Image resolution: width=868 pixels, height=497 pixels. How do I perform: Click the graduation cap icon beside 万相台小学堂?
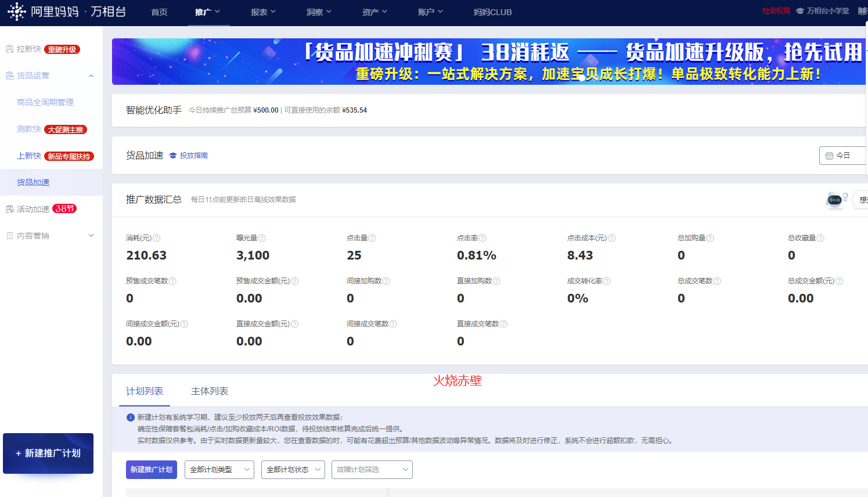pos(800,11)
